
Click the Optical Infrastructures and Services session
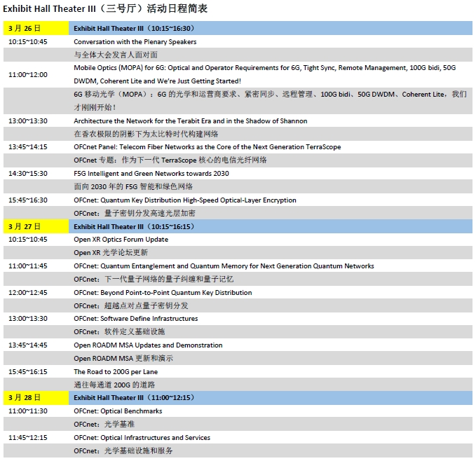[142, 438]
